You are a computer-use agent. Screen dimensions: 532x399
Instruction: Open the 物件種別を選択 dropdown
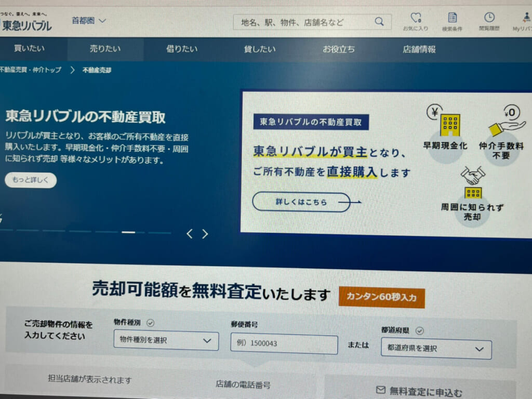coord(166,340)
